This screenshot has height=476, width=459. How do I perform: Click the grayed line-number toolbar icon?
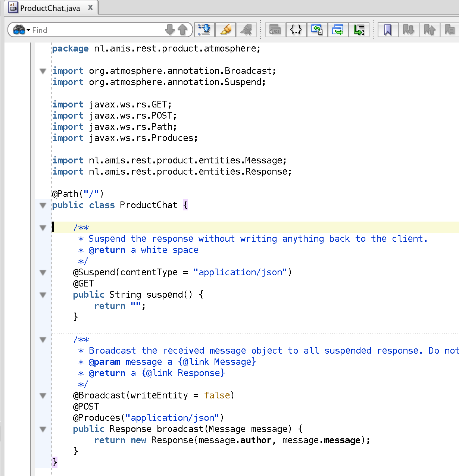(275, 30)
